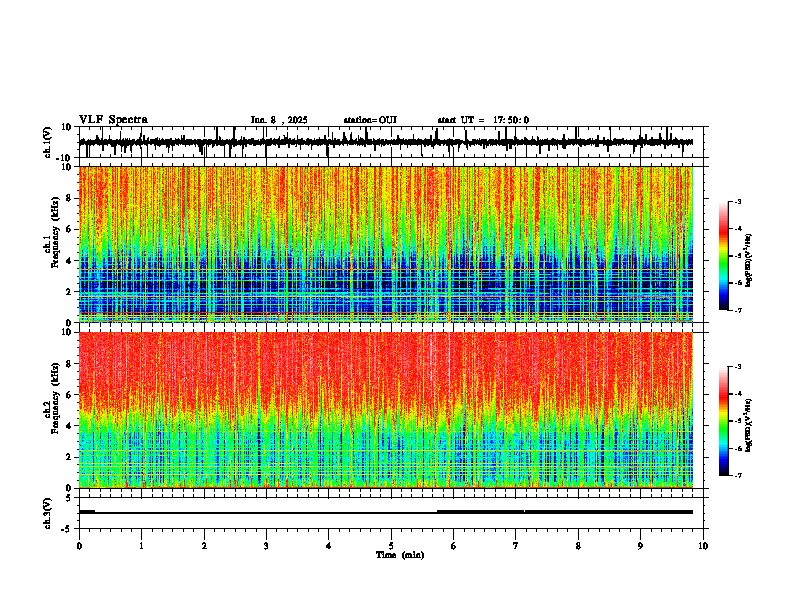Select the ch.1 Frequency (kHz) axis label
This screenshot has height=612, width=792.
click(x=52, y=232)
